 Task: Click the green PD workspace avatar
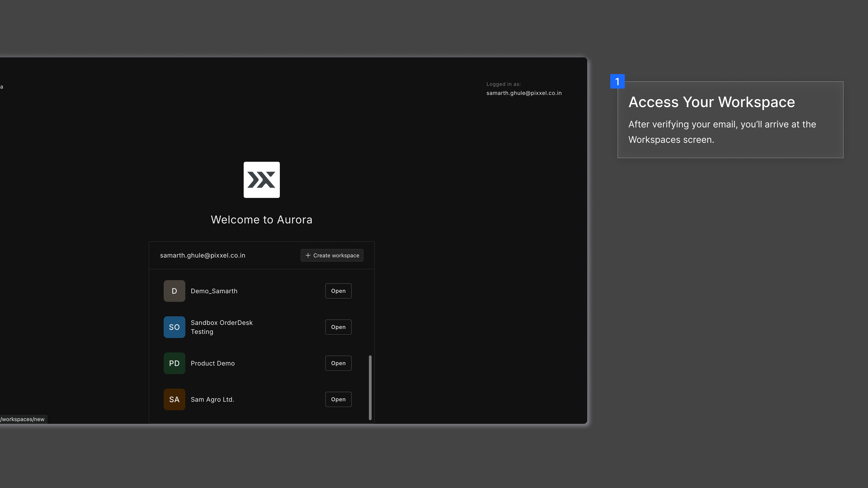point(174,363)
